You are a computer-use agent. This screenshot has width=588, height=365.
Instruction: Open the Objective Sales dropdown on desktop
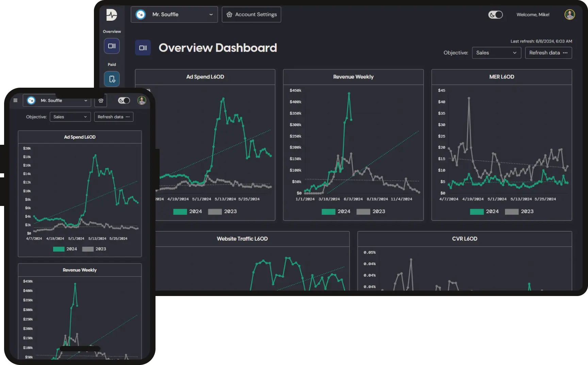[496, 53]
